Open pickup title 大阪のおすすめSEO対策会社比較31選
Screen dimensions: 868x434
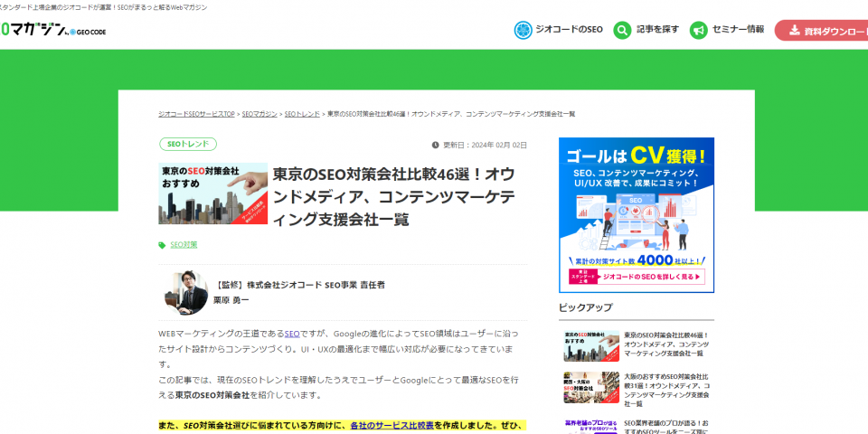(x=667, y=391)
